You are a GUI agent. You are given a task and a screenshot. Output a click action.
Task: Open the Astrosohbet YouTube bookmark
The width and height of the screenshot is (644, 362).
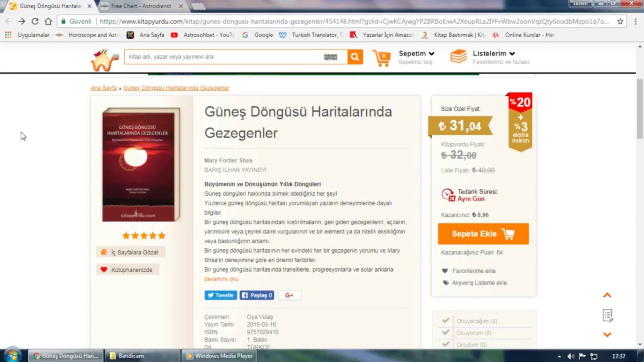tap(203, 35)
